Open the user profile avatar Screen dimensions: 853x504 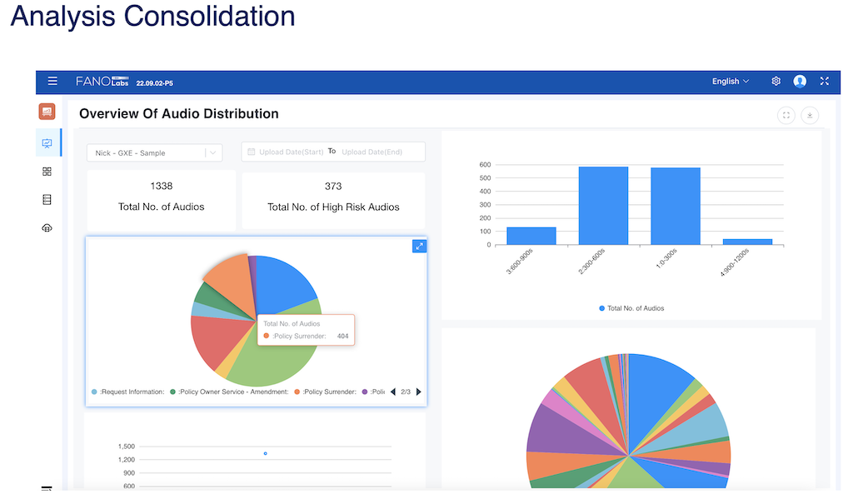tap(800, 81)
